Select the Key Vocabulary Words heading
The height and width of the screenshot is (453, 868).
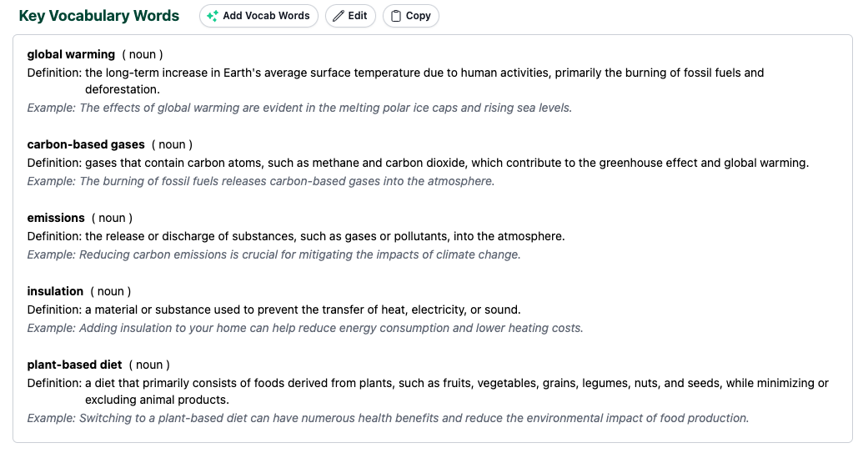click(x=99, y=16)
